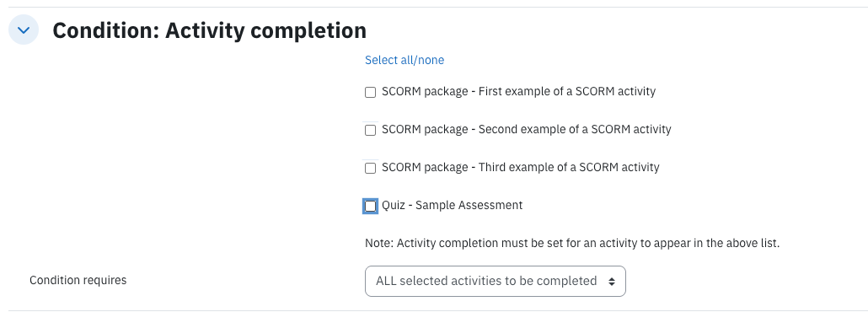Click the word 'Note:' below the checkboxes
This screenshot has width=868, height=312.
pyautogui.click(x=379, y=244)
